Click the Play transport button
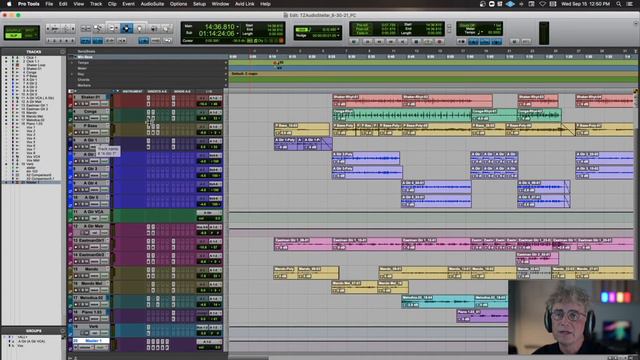The image size is (640, 360). point(428,42)
